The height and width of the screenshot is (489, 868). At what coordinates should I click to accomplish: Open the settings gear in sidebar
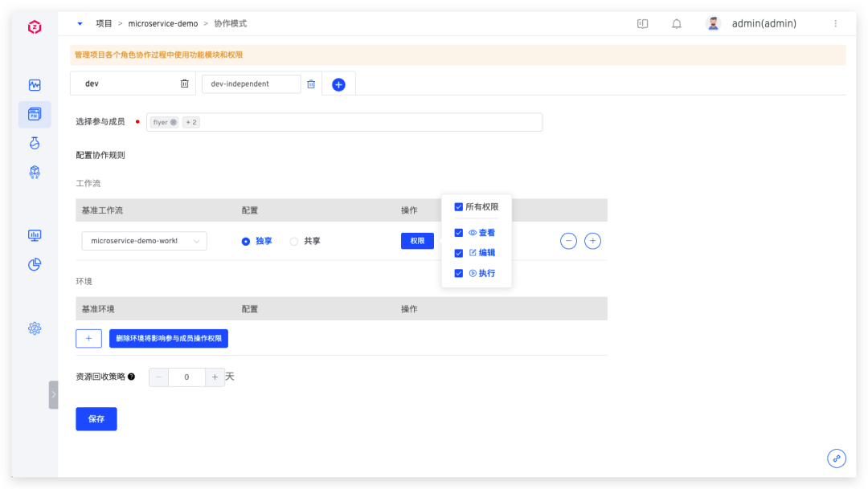(35, 328)
